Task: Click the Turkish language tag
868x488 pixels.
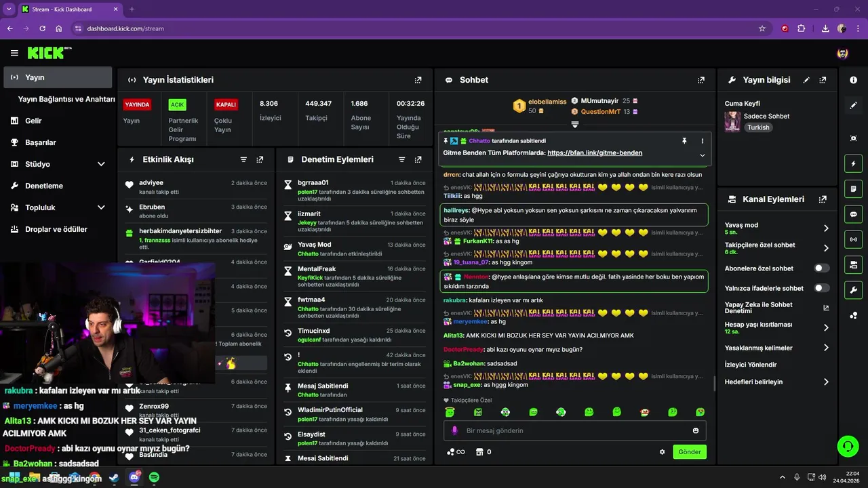Action: click(x=758, y=127)
